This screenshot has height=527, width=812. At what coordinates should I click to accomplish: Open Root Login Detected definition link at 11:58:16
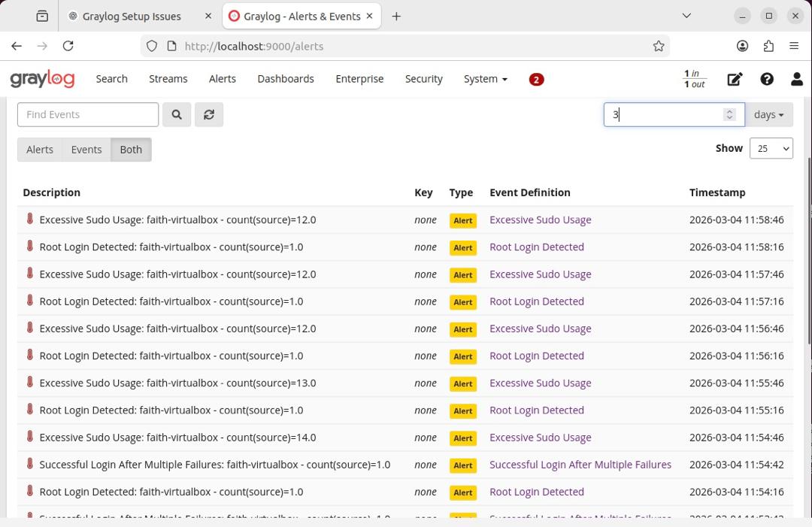coord(537,247)
